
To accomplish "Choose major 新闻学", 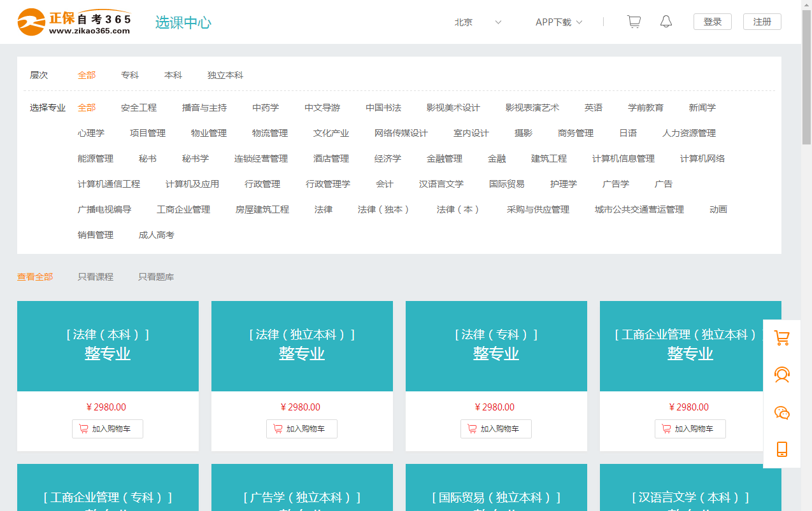I will [x=702, y=108].
